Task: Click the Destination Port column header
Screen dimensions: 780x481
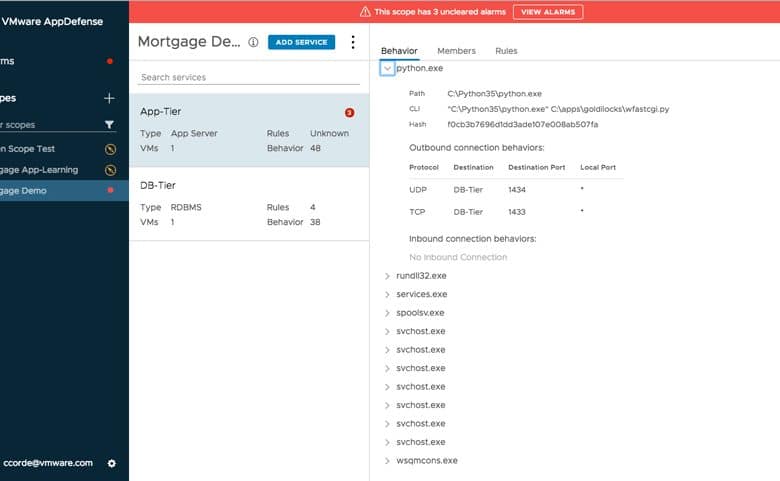Action: (x=536, y=168)
